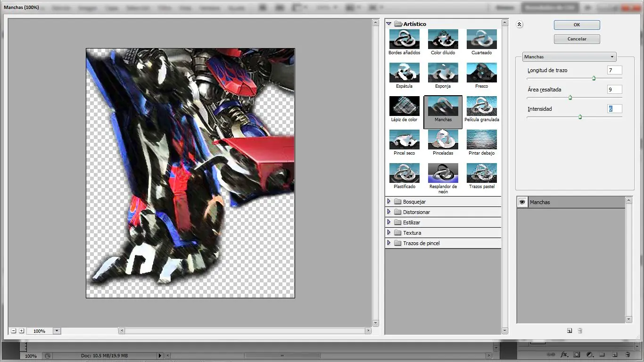Click the main window 100% zoom field

pos(31,356)
